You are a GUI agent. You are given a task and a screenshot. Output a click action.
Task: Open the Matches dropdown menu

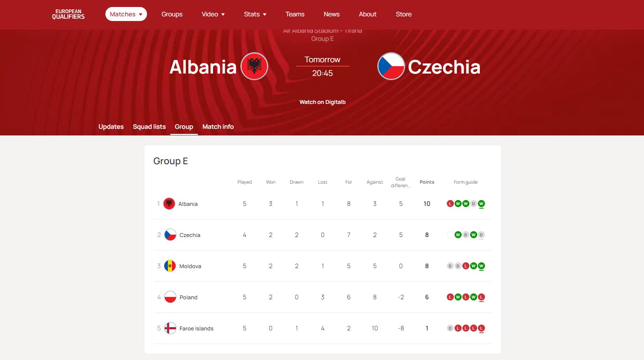126,14
